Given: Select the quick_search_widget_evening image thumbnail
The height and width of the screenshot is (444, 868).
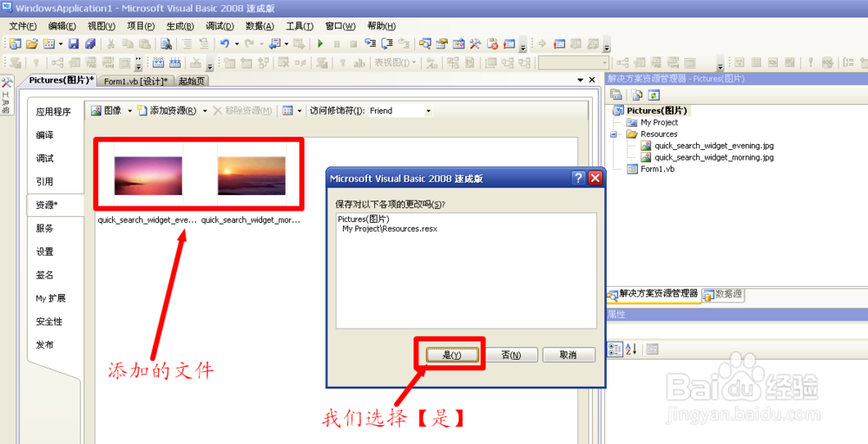Looking at the screenshot, I should pyautogui.click(x=148, y=176).
